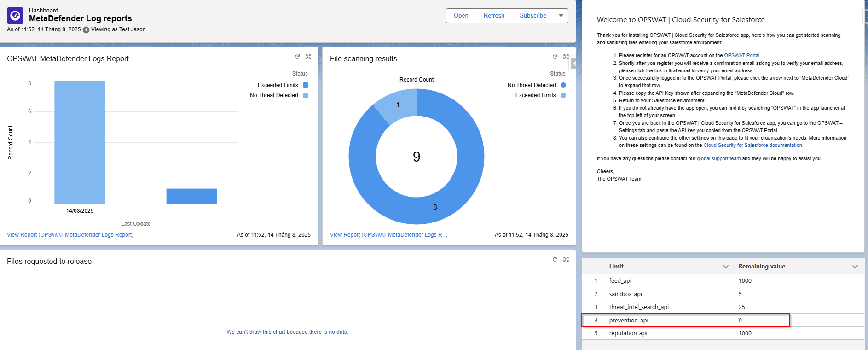This screenshot has height=350, width=868.
Task: Click the MetaDefender Log reports title
Action: (x=81, y=18)
